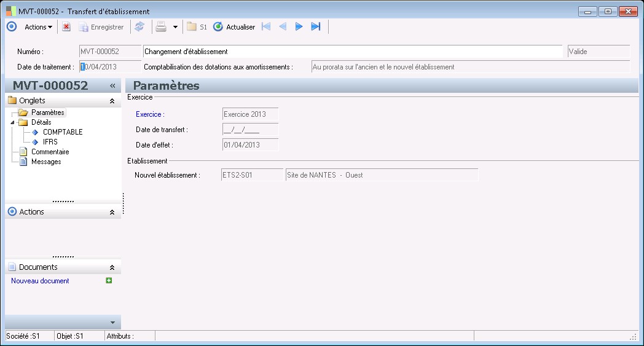Click the Date de traitement field
The image size is (644, 346).
[x=110, y=66]
